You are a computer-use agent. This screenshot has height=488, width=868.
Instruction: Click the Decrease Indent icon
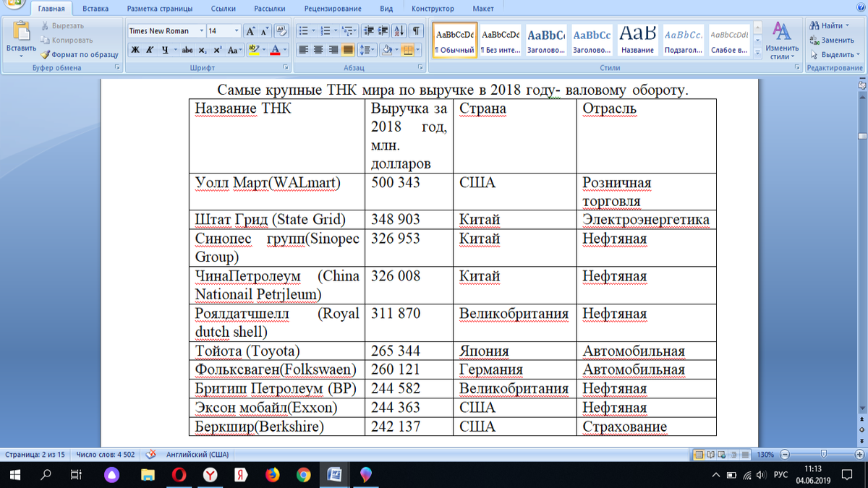369,31
